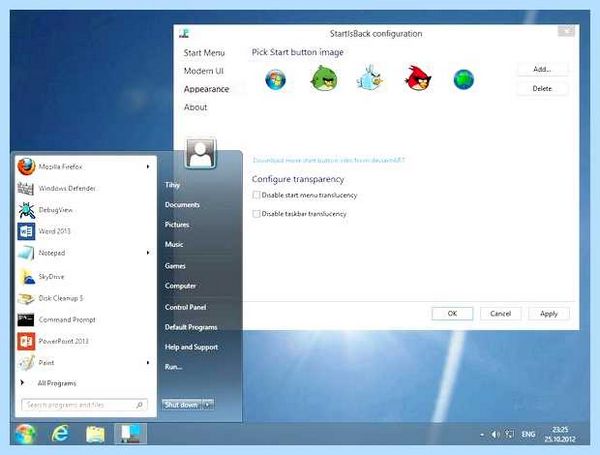The width and height of the screenshot is (600, 455).
Task: Open File Explorer from taskbar
Action: (95, 434)
